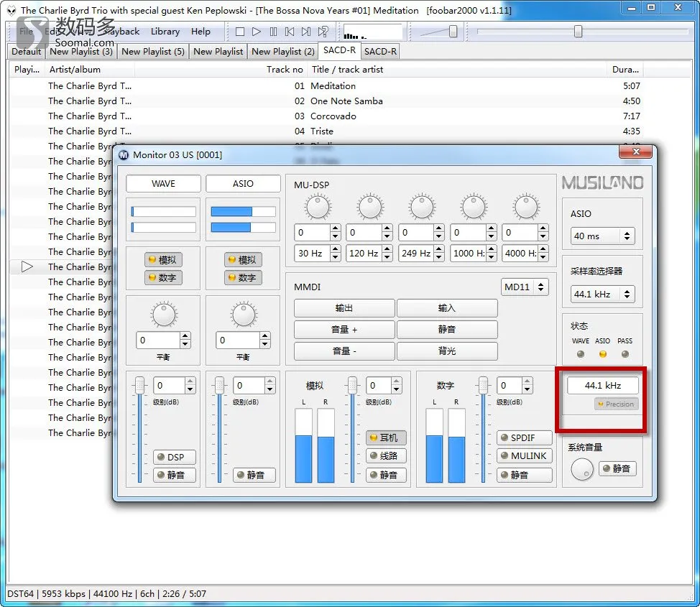Viewport: 700px width, 607px height.
Task: Turn the 30 Hz MU-DSP knob
Action: click(x=318, y=207)
